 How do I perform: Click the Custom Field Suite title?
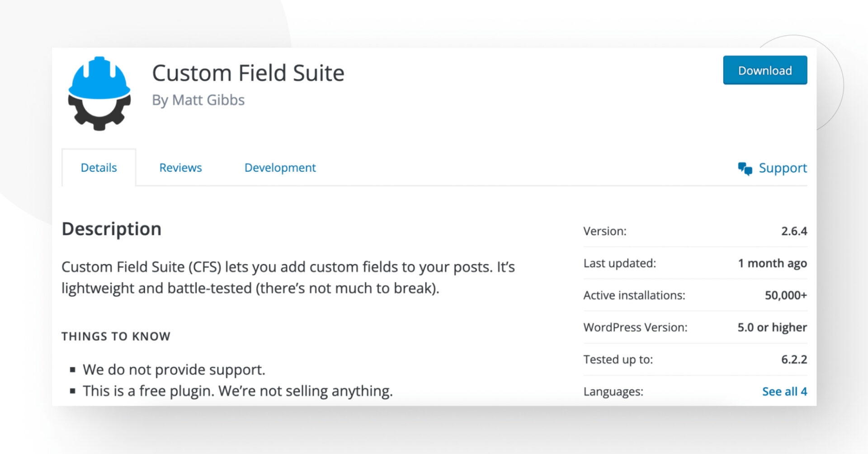point(249,72)
